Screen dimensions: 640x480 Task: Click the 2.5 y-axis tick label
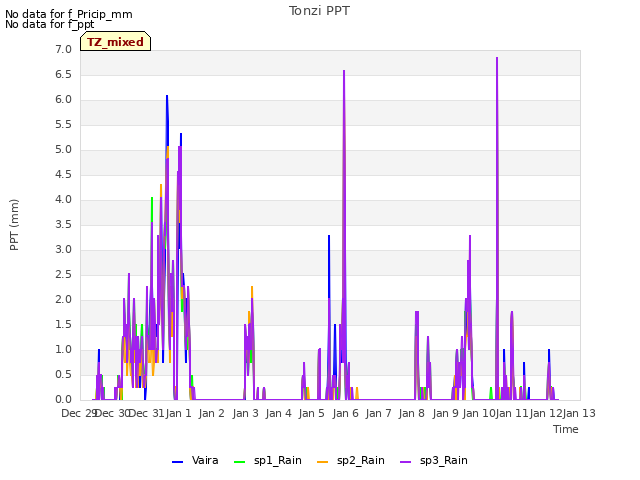[63, 275]
